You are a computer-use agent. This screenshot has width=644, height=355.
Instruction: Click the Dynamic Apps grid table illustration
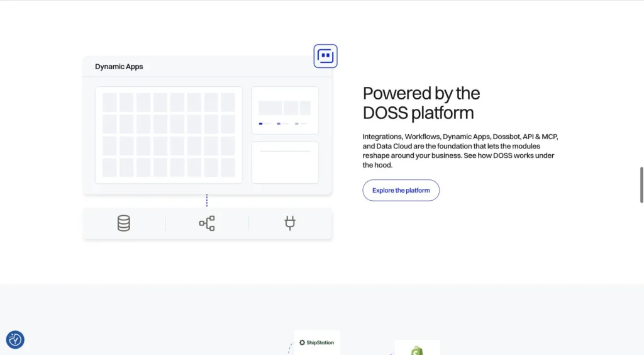169,135
